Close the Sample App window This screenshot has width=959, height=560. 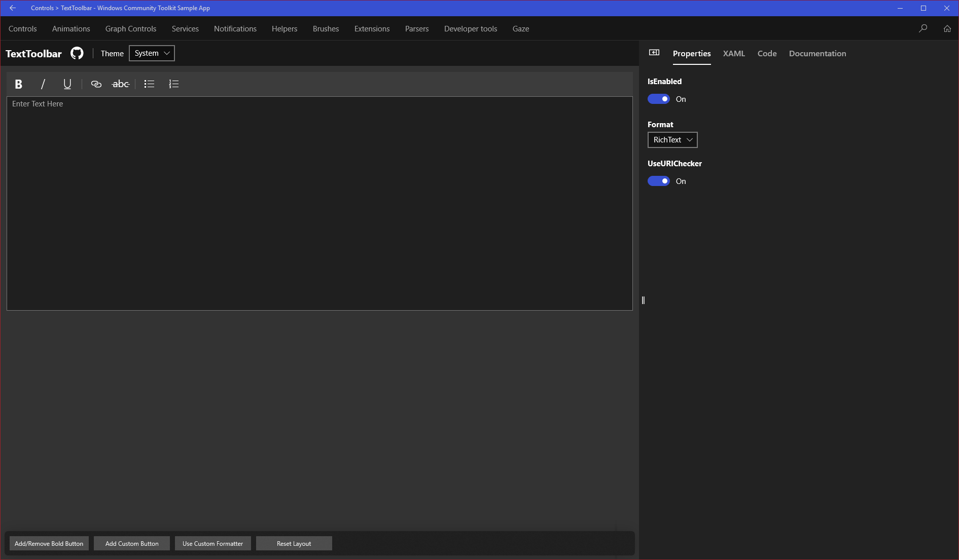pos(947,8)
